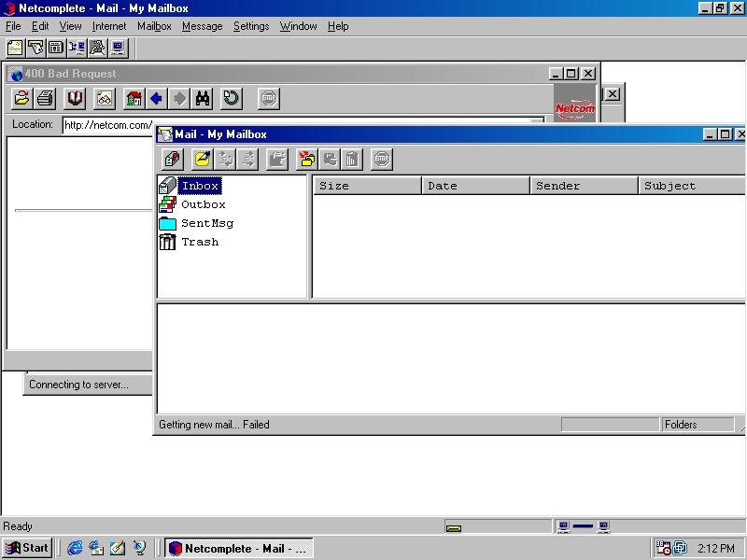Screen dimensions: 747x560
Task: Click the bookmarks book icon in browser toolbar
Action: 75,99
